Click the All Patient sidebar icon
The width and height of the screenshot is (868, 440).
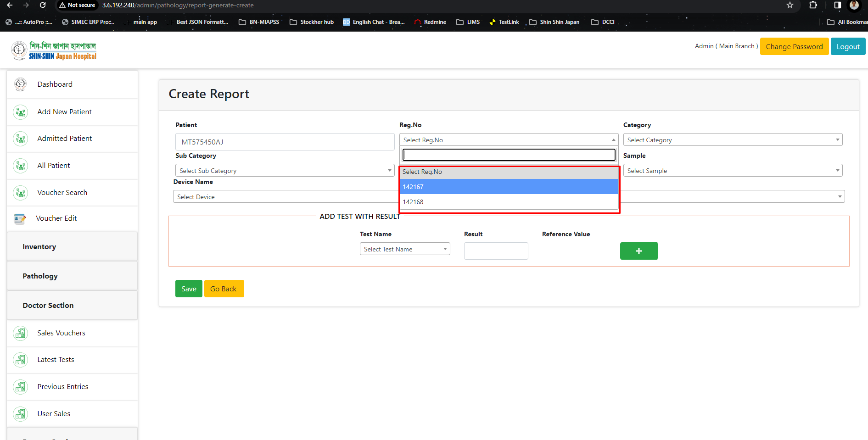point(20,166)
